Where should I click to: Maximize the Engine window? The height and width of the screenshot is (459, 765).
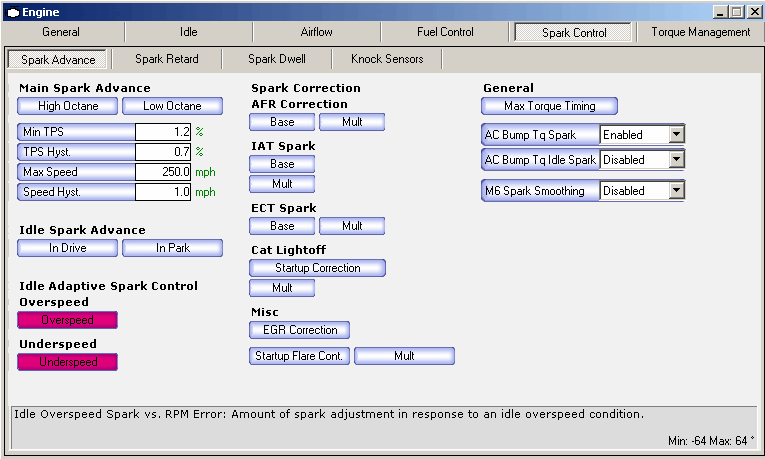737,12
